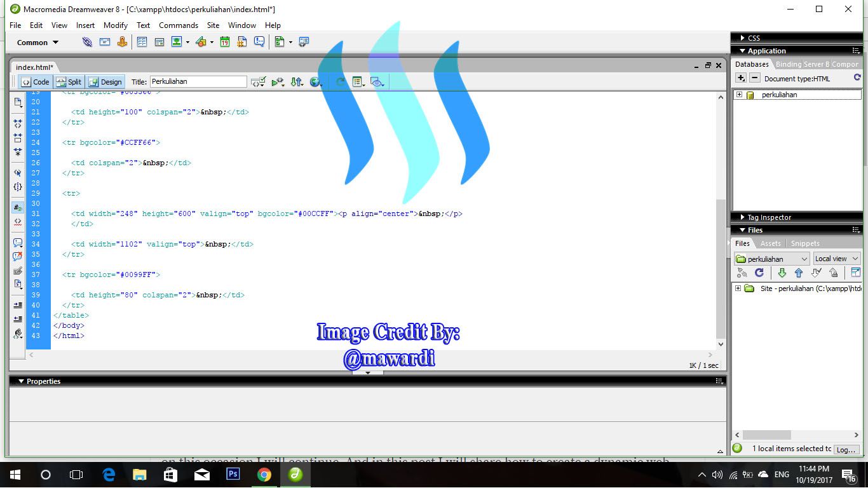Click the Images insert icon
The height and width of the screenshot is (488, 868).
(x=177, y=42)
